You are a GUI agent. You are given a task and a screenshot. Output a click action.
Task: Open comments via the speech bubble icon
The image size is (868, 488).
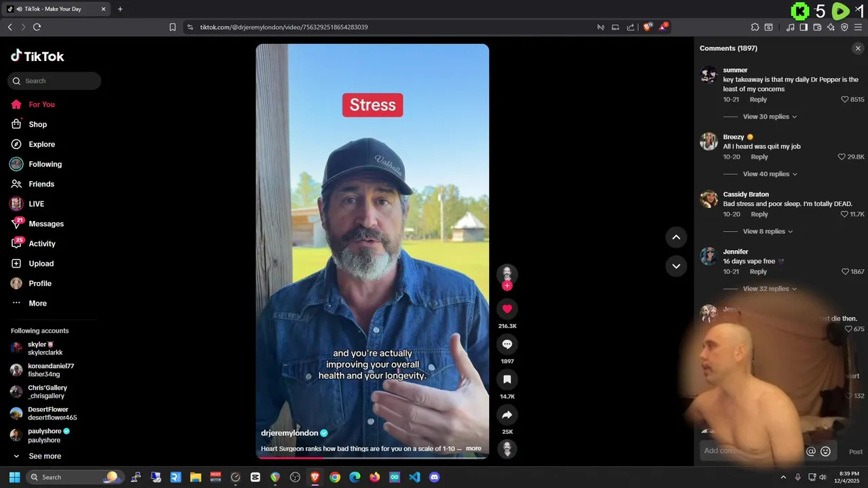(507, 344)
